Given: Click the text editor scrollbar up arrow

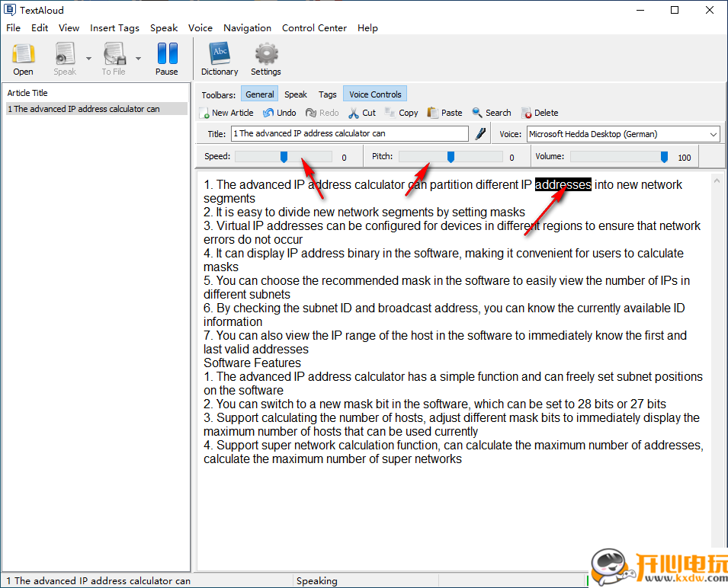Looking at the screenshot, I should pyautogui.click(x=717, y=181).
